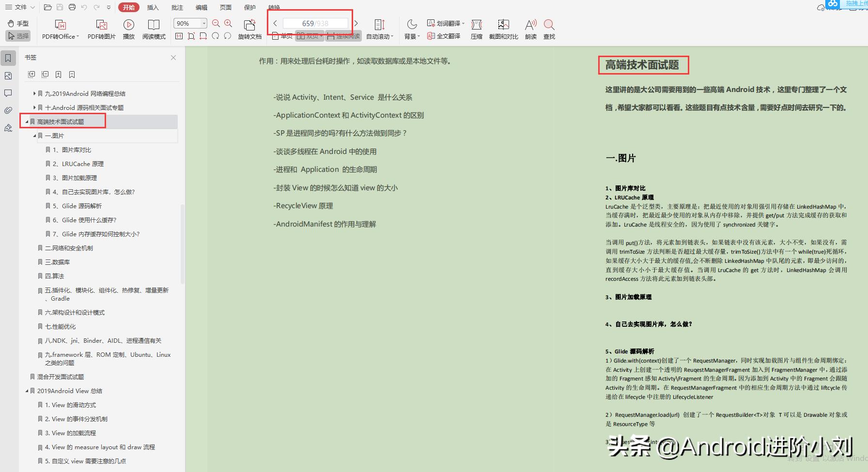Switch to 单页 single page view
The height and width of the screenshot is (472, 868).
(282, 35)
